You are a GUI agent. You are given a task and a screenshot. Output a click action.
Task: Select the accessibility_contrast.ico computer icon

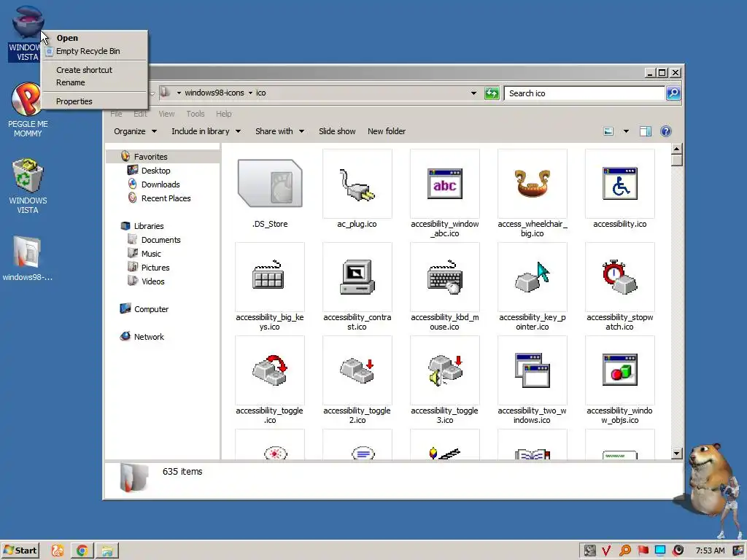(357, 277)
